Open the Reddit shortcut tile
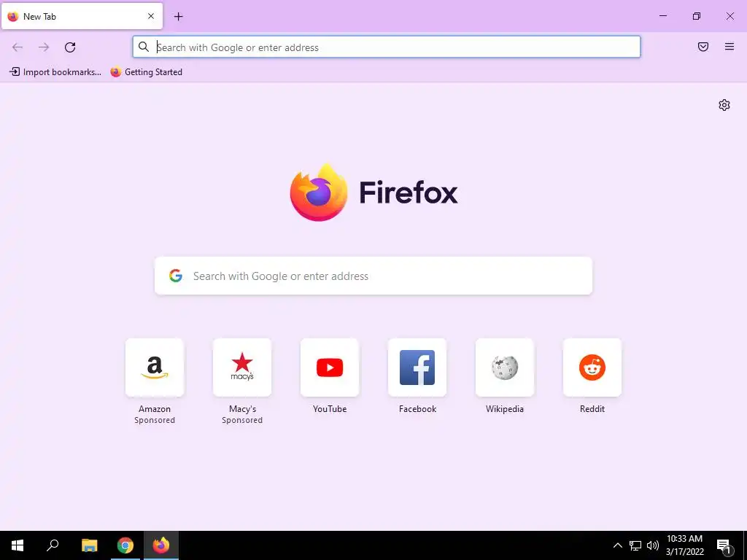The image size is (747, 560). click(592, 367)
